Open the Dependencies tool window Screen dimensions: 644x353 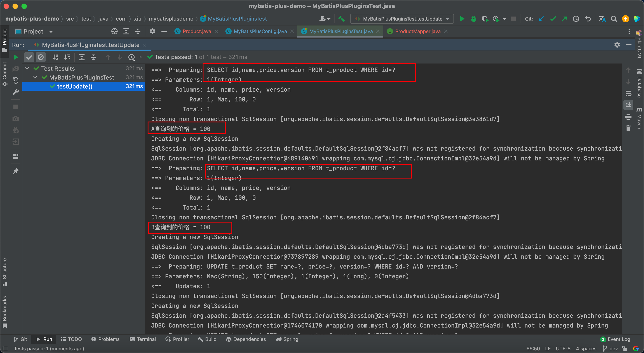coord(246,339)
